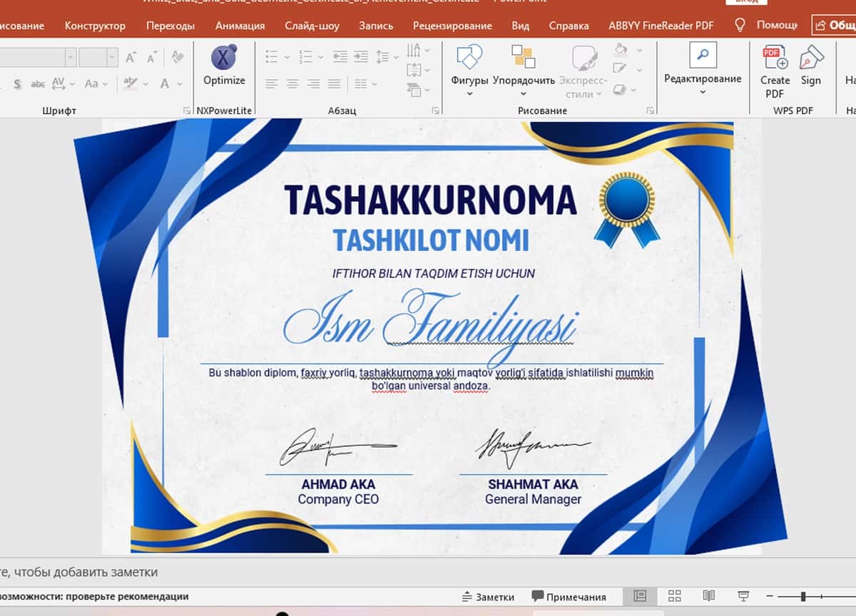Open the shape fill bucket options
Screen dimensions: 856x616
tap(627, 50)
